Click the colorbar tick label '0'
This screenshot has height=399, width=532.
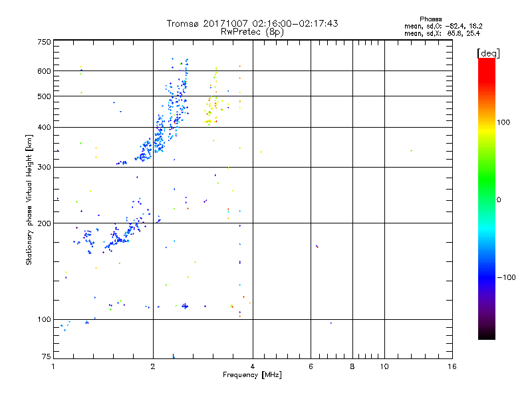(x=499, y=200)
